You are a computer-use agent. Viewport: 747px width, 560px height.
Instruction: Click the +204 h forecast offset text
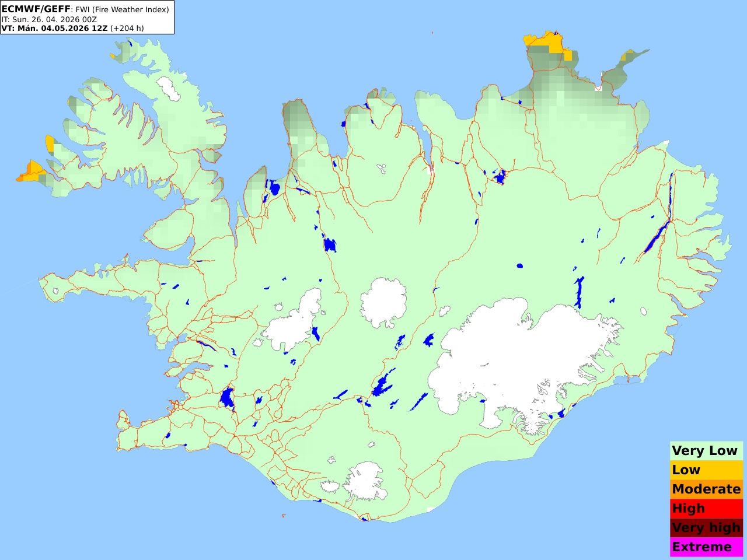(127, 28)
